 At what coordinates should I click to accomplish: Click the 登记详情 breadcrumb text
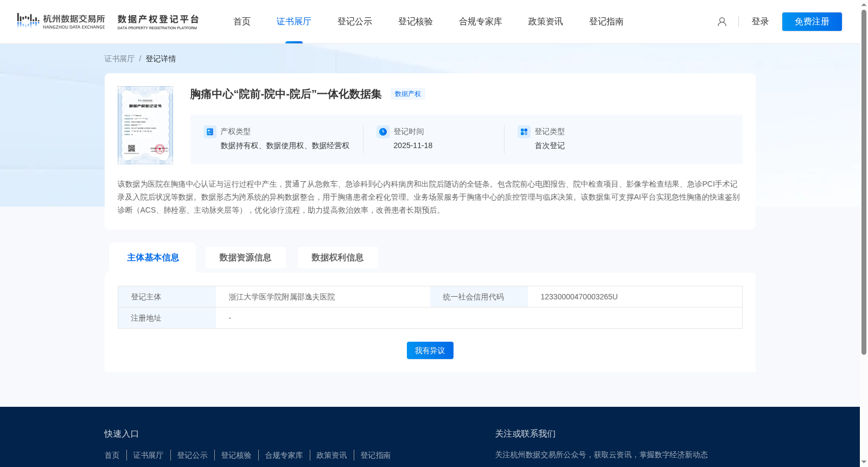pos(161,59)
